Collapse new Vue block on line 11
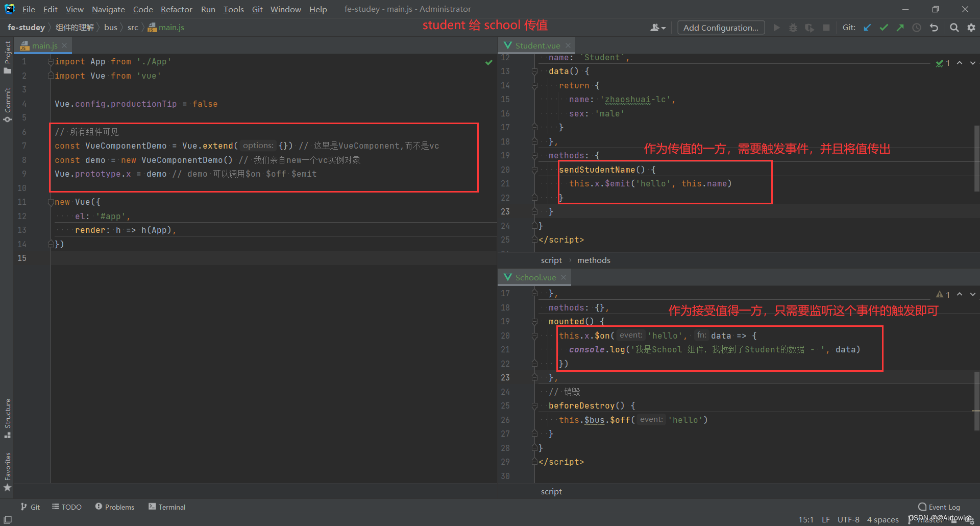 click(x=51, y=202)
